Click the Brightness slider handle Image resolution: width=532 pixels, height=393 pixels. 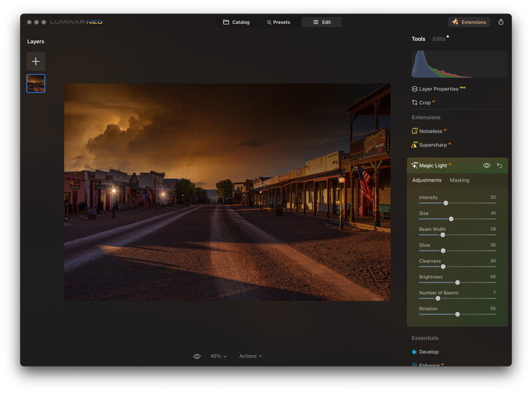(458, 283)
